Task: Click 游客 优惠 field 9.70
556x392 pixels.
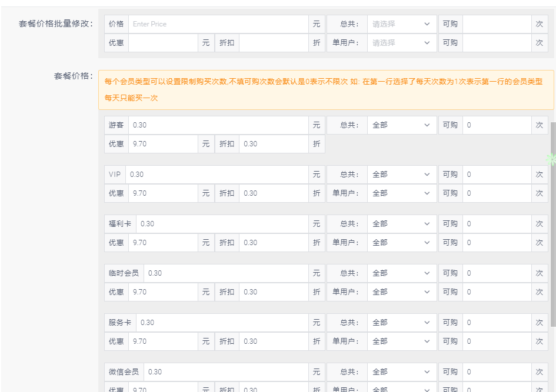Action: [x=163, y=144]
